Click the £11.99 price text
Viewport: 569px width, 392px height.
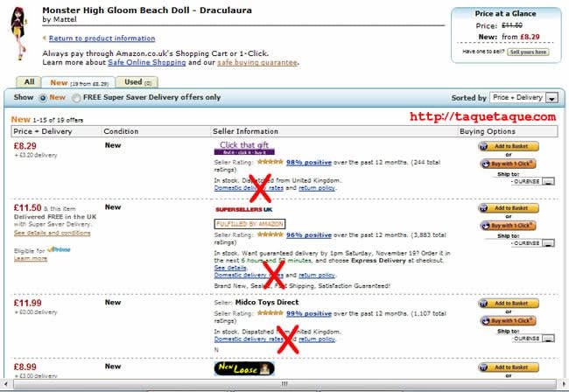[28, 303]
